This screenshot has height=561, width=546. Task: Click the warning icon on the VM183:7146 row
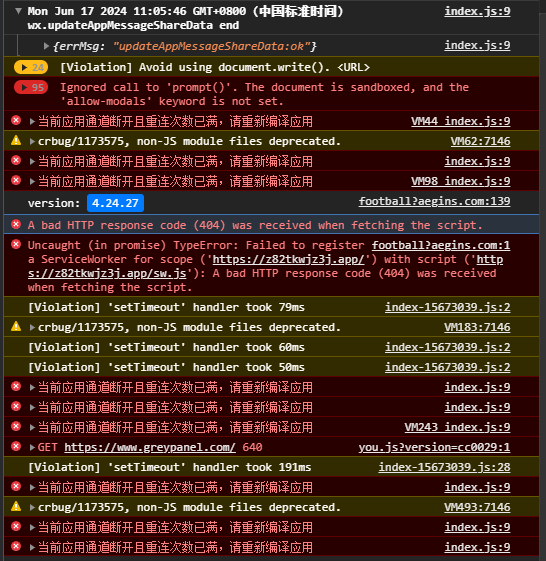[x=16, y=327]
